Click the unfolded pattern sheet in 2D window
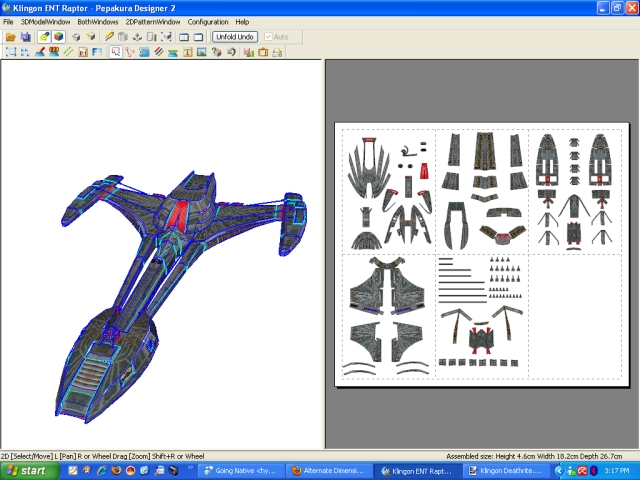Screen dimensions: 640x480 click(x=482, y=254)
